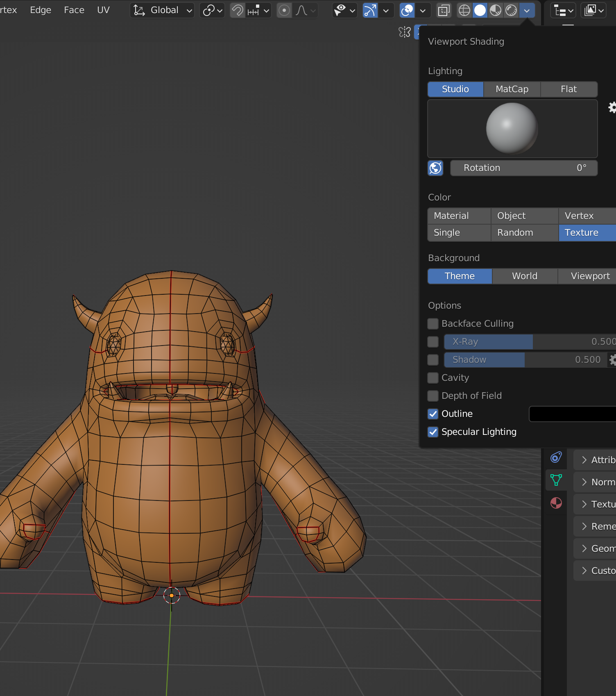This screenshot has width=616, height=696.
Task: Enable Depth of Field checkbox
Action: pos(433,396)
